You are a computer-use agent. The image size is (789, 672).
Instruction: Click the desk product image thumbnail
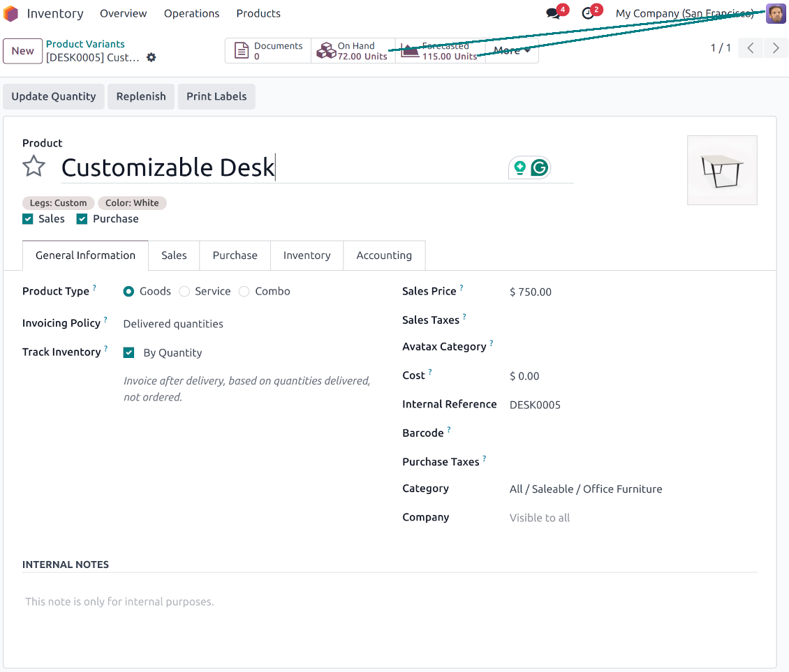coord(722,170)
